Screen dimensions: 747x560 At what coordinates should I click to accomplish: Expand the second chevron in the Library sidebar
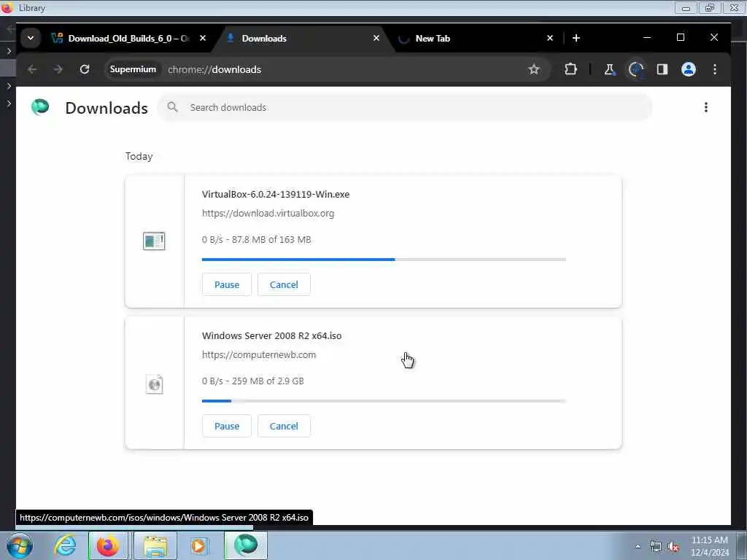(9, 86)
